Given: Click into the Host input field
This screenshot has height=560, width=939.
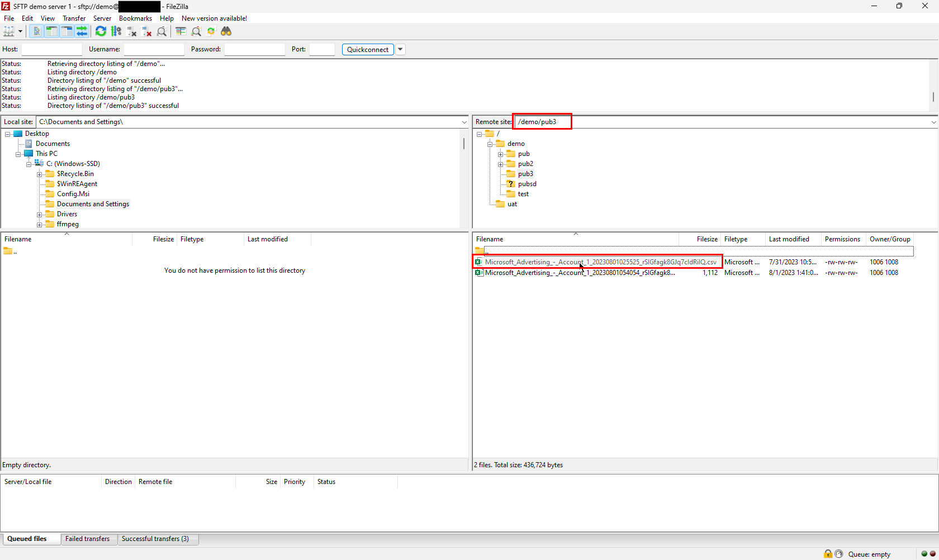Looking at the screenshot, I should click(51, 49).
